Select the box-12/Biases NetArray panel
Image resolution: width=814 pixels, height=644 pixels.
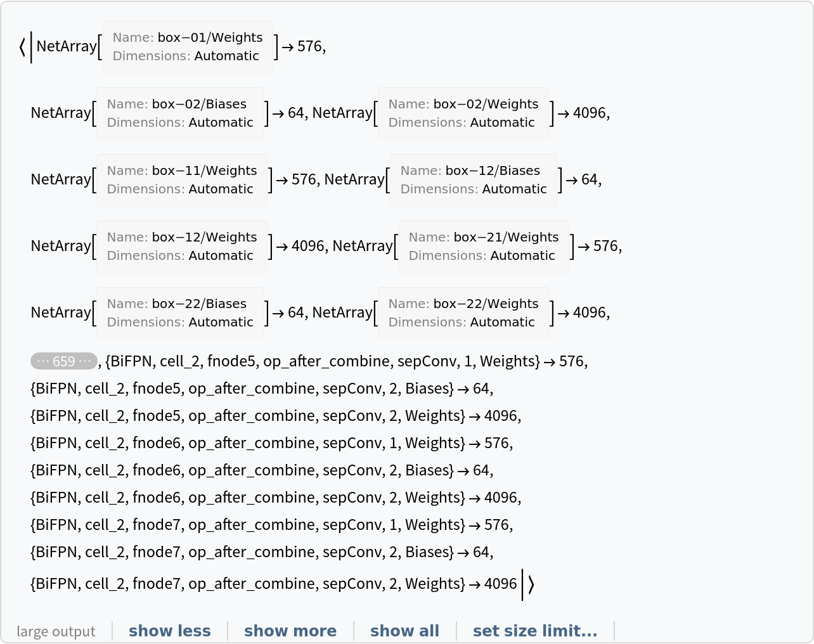click(473, 180)
